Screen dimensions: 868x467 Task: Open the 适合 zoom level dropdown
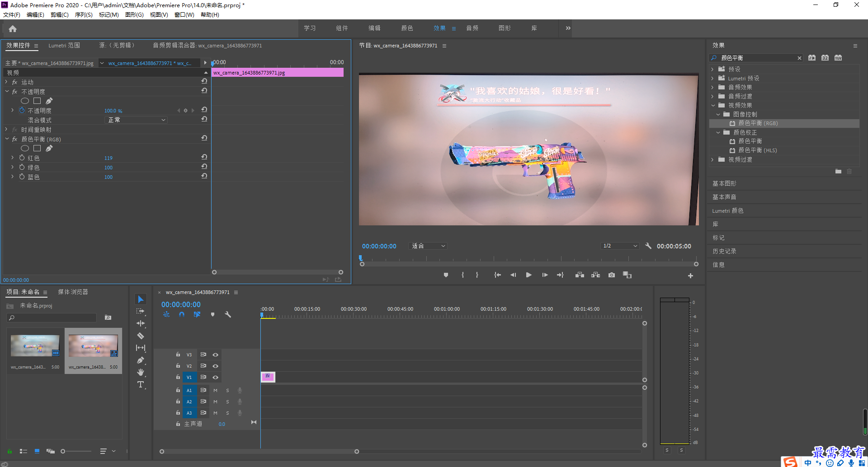click(x=428, y=246)
